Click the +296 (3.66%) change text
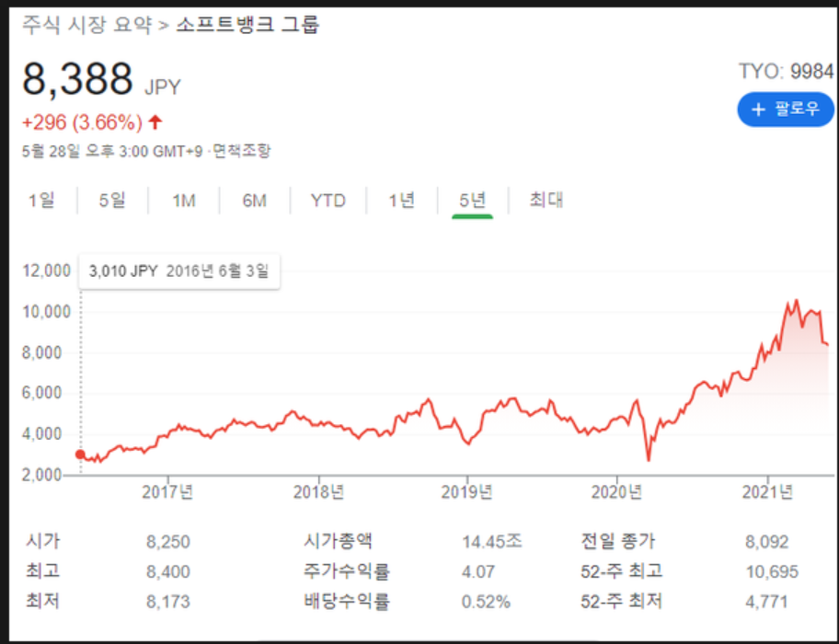 pyautogui.click(x=82, y=122)
